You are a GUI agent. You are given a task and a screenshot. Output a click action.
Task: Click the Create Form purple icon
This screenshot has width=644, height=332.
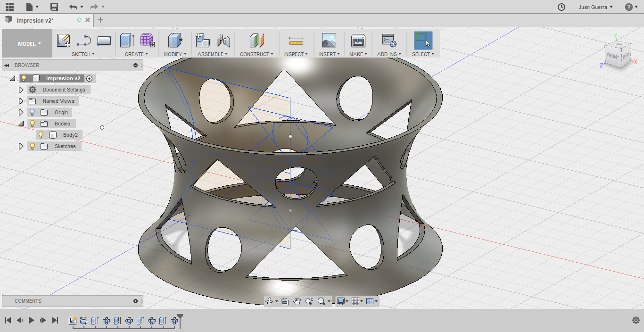click(x=147, y=41)
